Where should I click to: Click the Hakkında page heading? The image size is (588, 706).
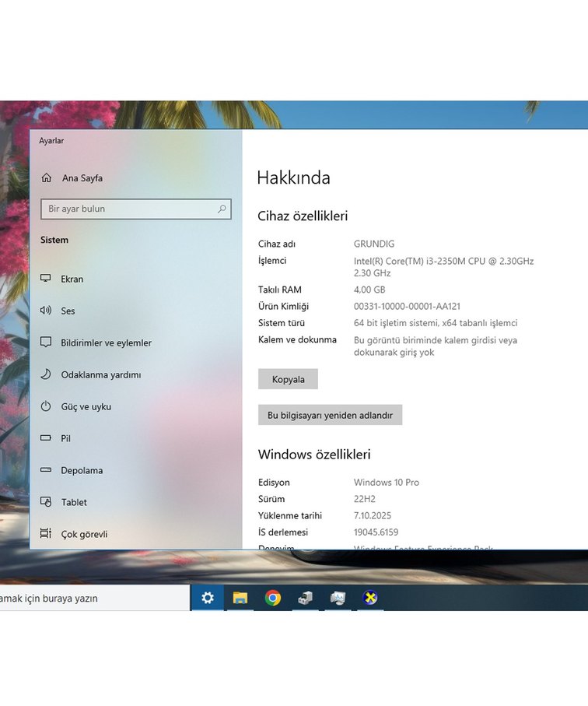[293, 178]
